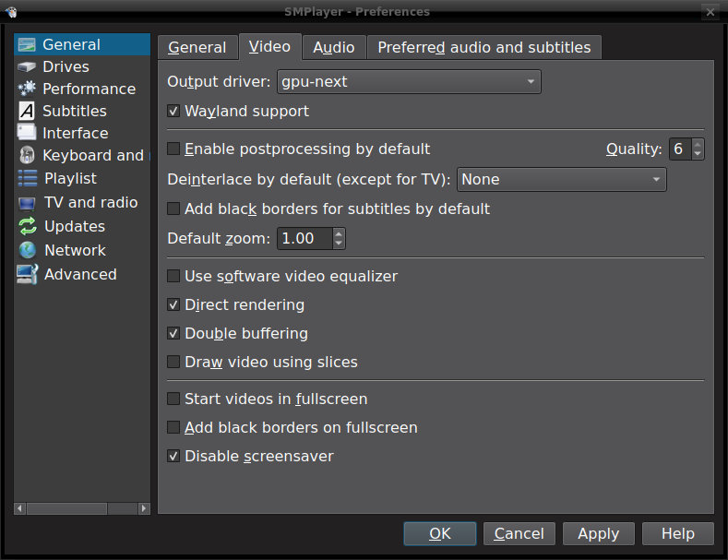Decrease Default zoom with down arrow
The image size is (728, 560).
pos(339,244)
